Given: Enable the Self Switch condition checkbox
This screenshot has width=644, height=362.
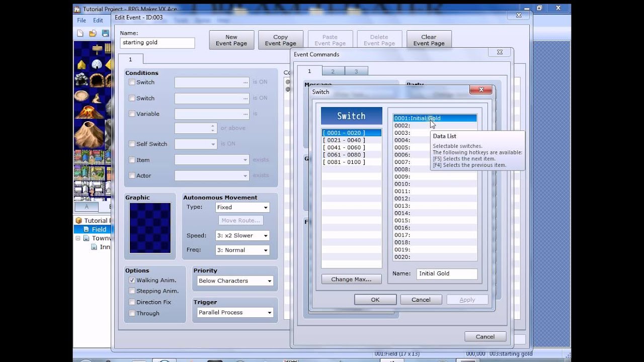Looking at the screenshot, I should [x=132, y=144].
